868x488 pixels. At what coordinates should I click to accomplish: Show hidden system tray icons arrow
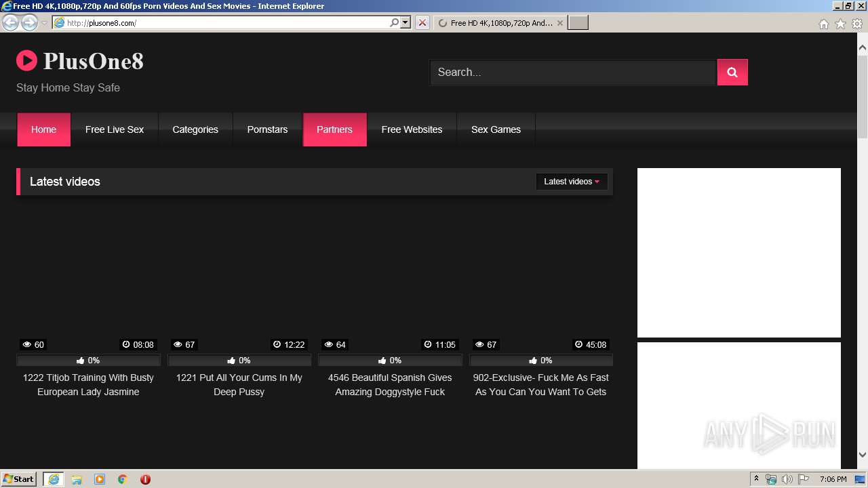[x=757, y=479]
